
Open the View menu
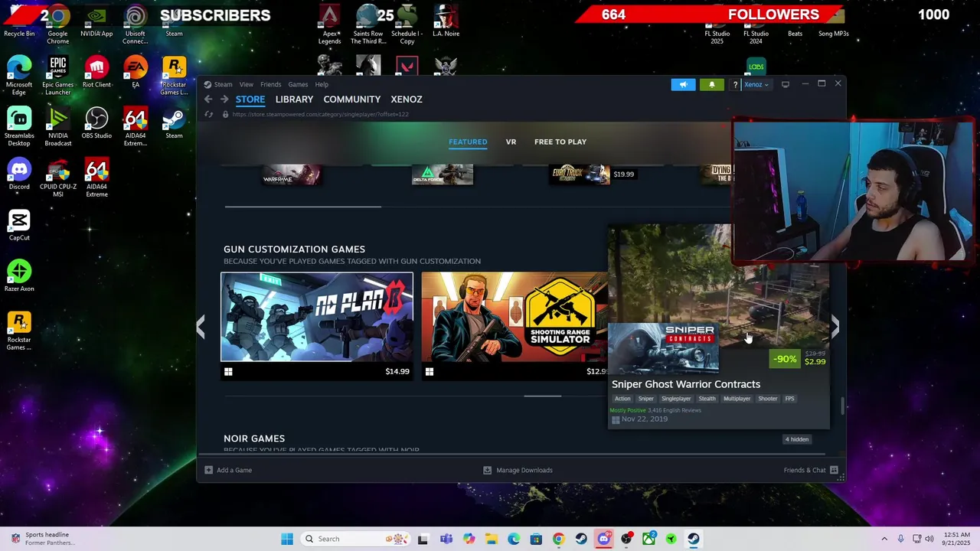click(x=246, y=84)
